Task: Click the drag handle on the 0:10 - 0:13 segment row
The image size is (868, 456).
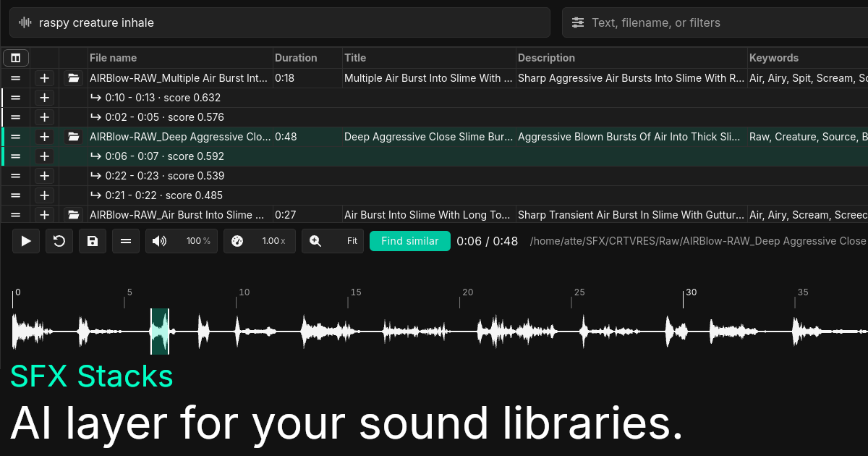Action: (16, 98)
